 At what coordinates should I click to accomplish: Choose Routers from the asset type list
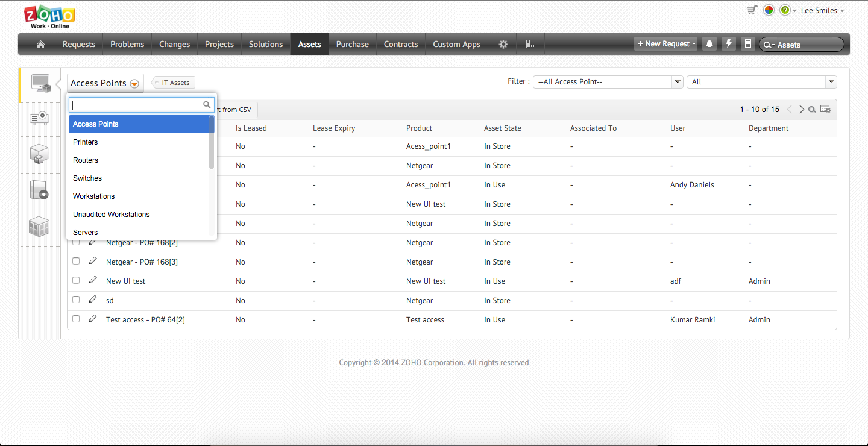click(x=86, y=160)
